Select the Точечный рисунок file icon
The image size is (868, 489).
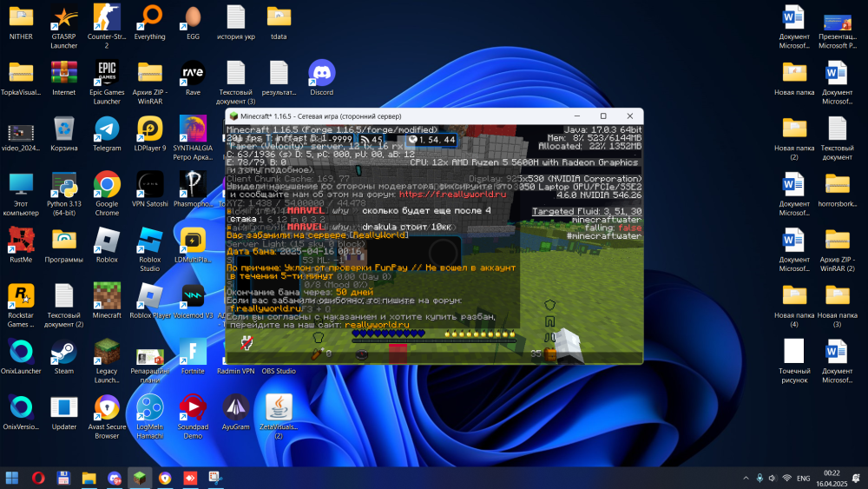click(x=794, y=361)
